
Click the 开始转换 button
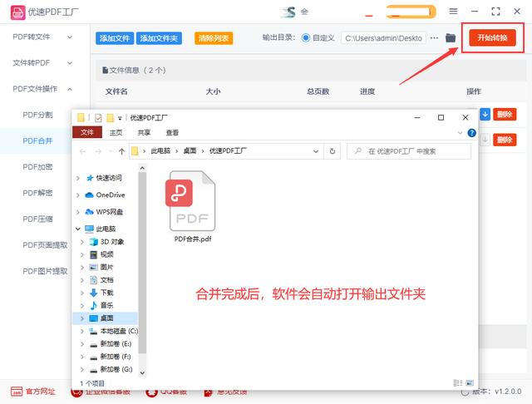[x=492, y=37]
